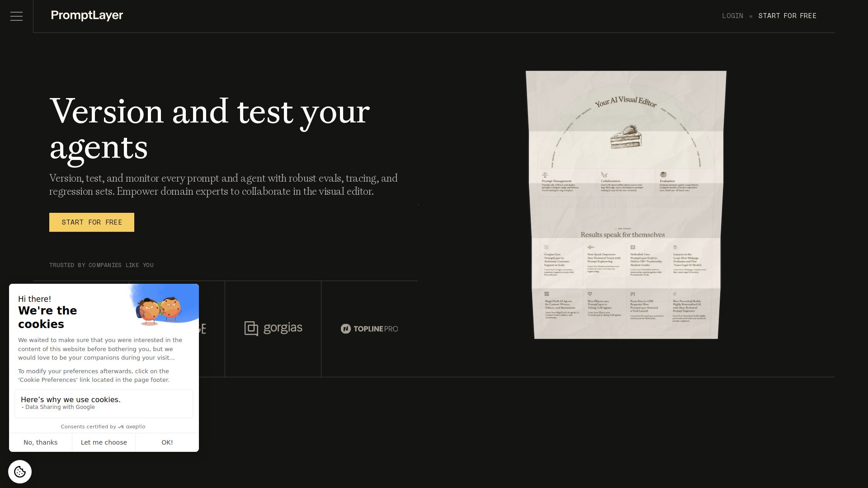Viewport: 868px width, 488px height.
Task: Click the Gorgias company logo
Action: [x=273, y=328]
